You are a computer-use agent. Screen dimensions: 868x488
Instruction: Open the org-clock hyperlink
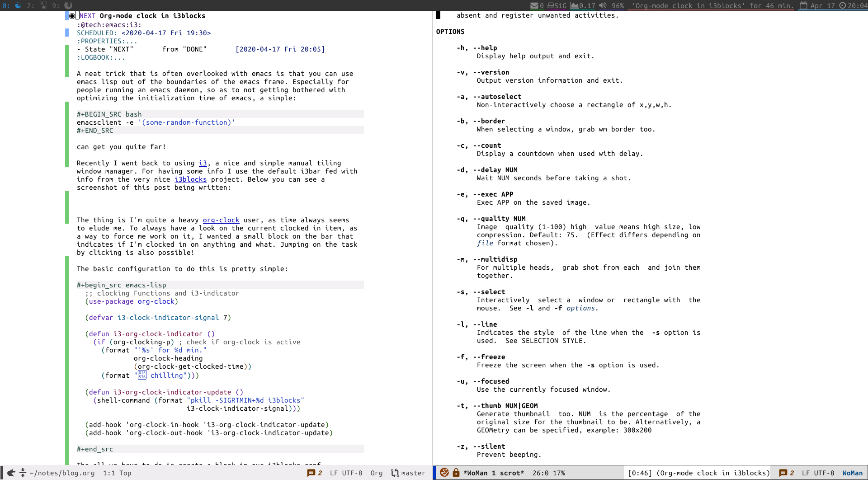221,220
